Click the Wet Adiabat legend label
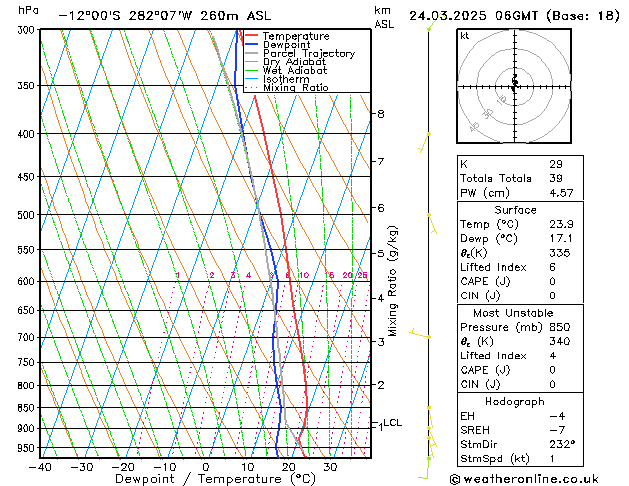 tap(295, 70)
